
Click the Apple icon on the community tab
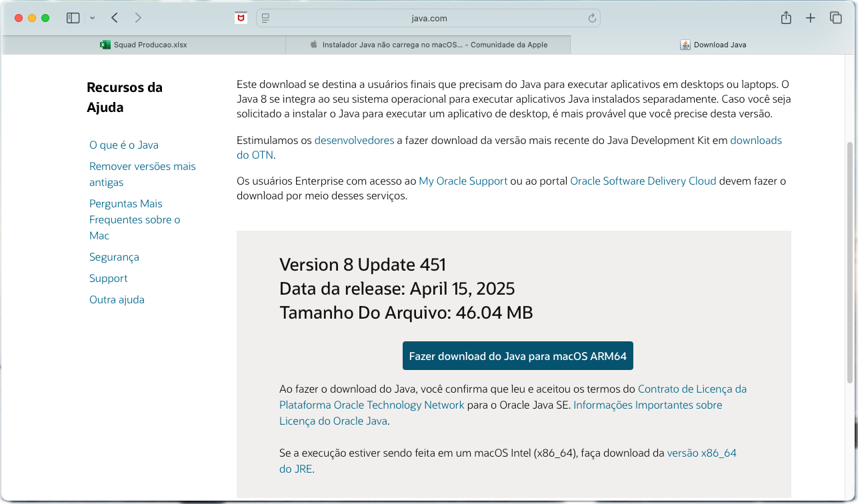tap(314, 45)
